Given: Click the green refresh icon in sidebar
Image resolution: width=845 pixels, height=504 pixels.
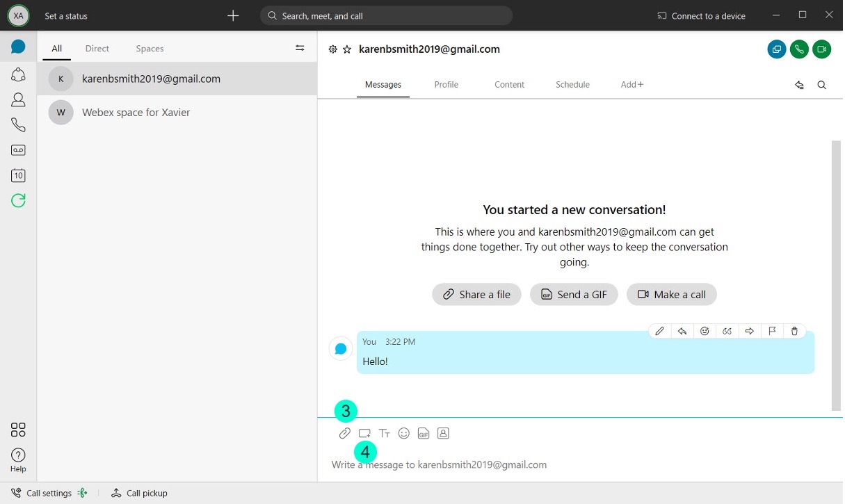Looking at the screenshot, I should tap(18, 201).
